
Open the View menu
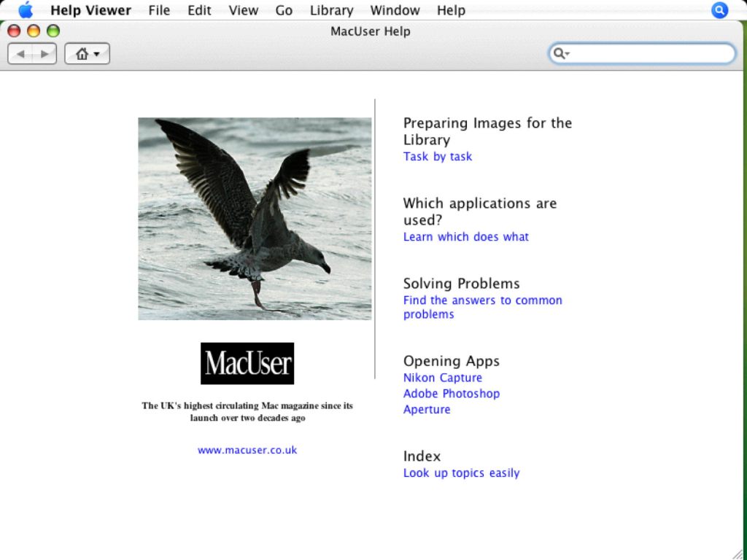click(243, 10)
